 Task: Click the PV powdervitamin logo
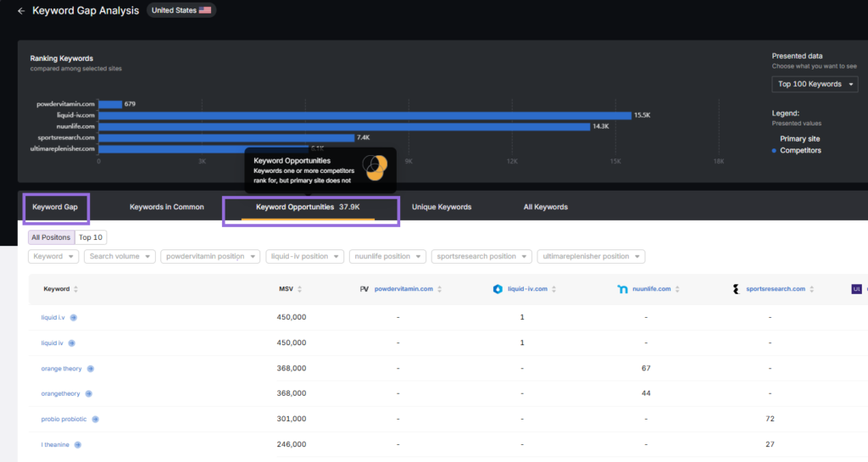pyautogui.click(x=364, y=289)
